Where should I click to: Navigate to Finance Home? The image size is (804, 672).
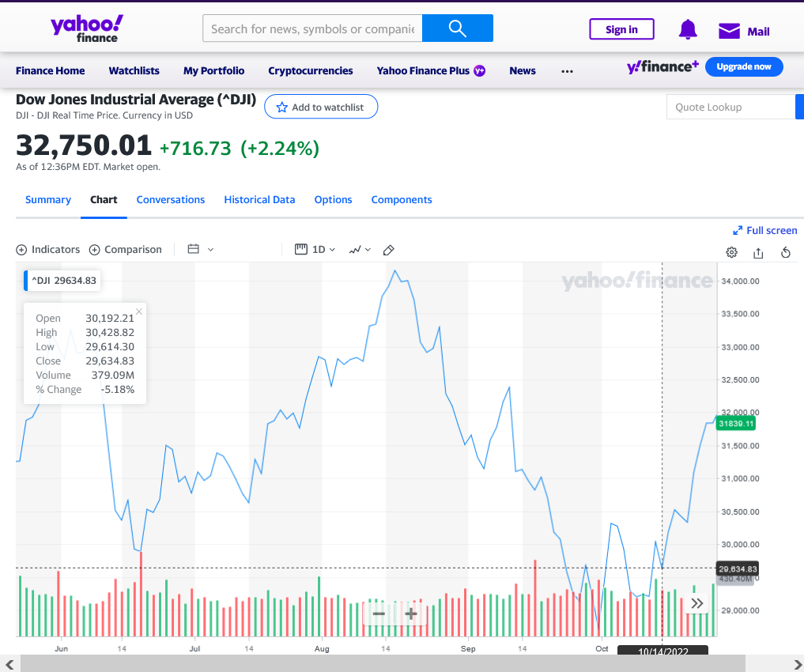coord(51,70)
